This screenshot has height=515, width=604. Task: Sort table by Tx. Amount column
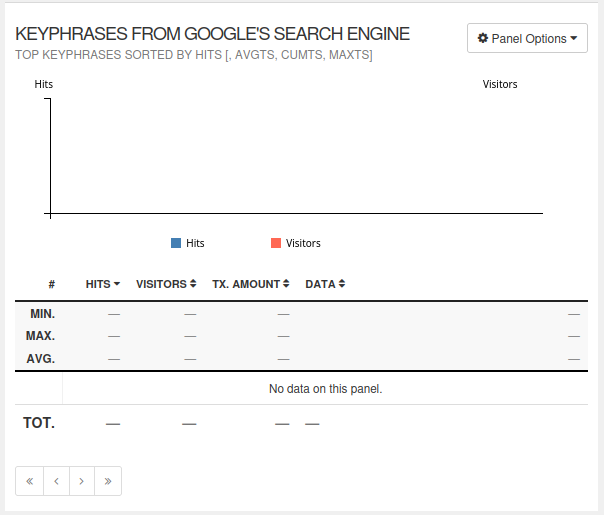point(251,284)
